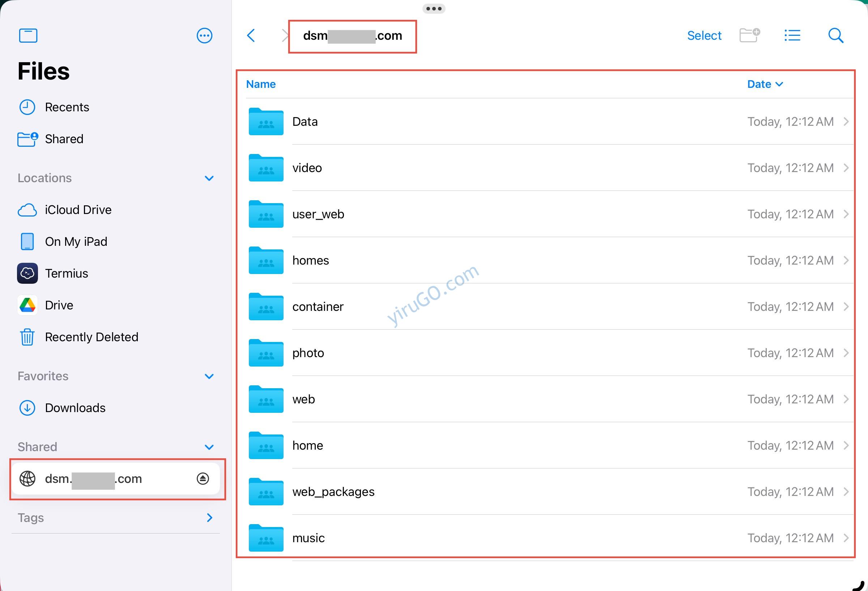Collapse the Locations section
Viewport: 868px width, 591px height.
tap(209, 178)
